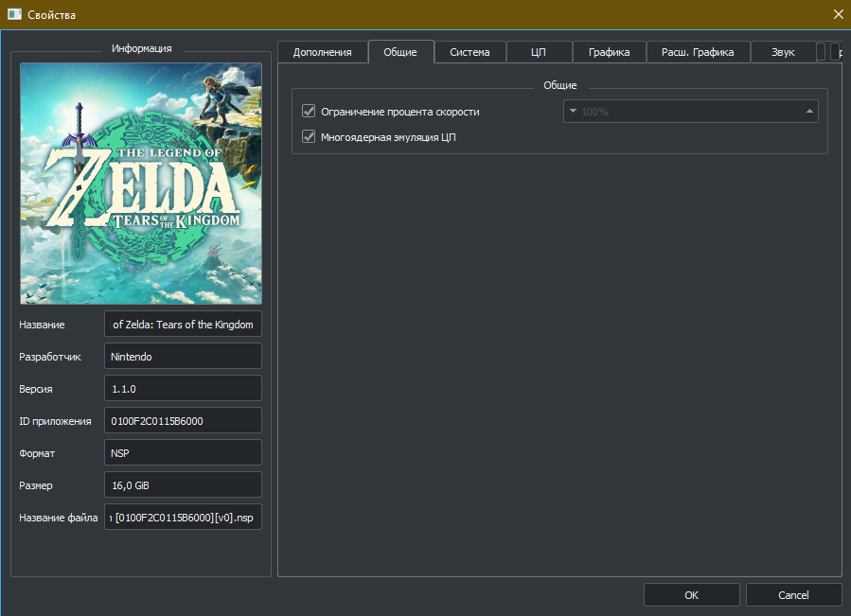Select the Общие tab
The height and width of the screenshot is (616, 851).
click(x=400, y=52)
